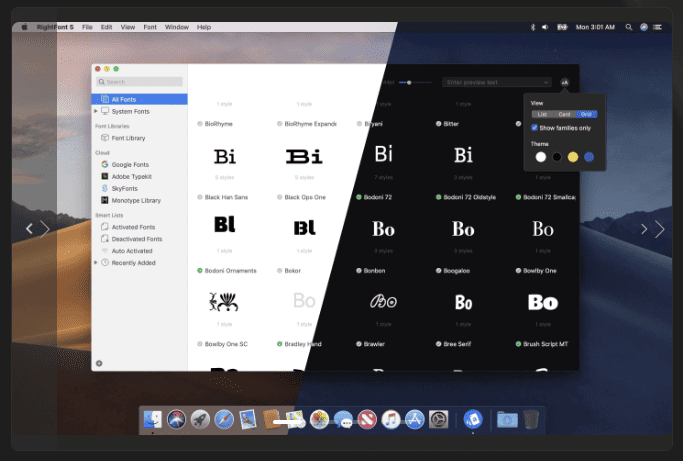Open the File menu
The image size is (683, 461).
[x=87, y=27]
